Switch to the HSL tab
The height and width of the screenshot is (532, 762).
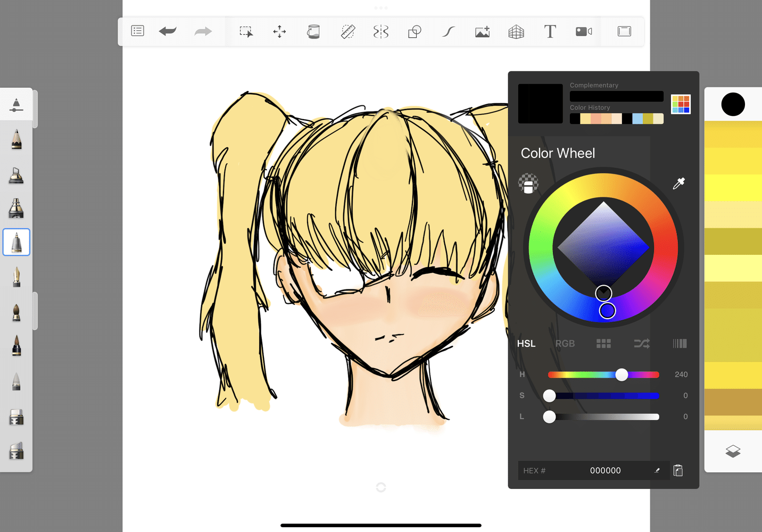click(526, 344)
